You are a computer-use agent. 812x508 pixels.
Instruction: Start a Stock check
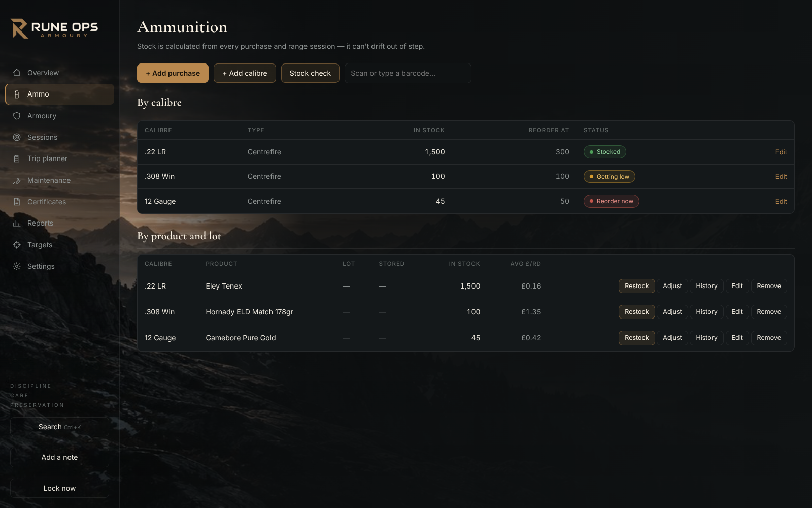click(310, 73)
